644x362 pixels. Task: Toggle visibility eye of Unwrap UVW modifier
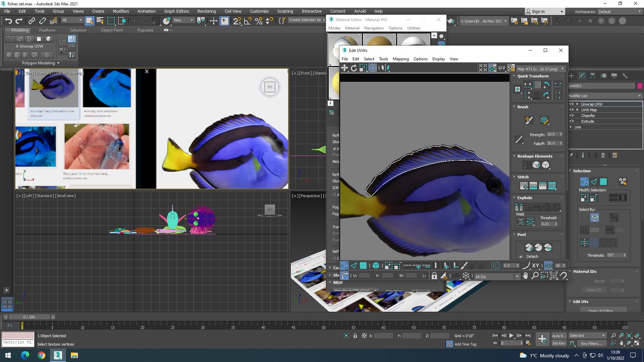pyautogui.click(x=572, y=104)
